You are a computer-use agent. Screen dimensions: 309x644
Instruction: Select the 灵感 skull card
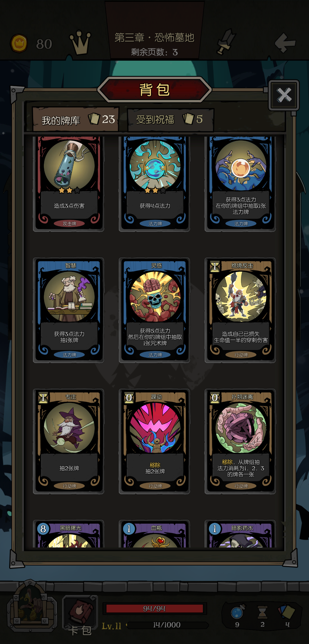[x=154, y=310]
